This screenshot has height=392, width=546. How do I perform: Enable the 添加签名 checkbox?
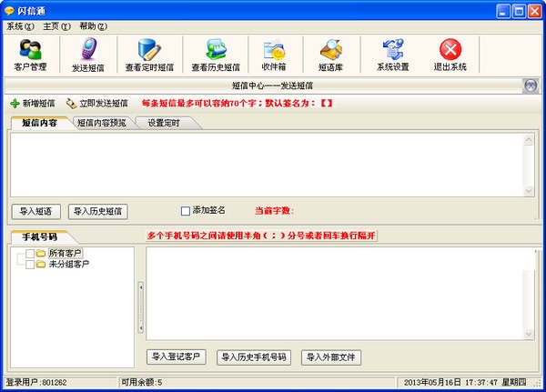[x=186, y=211]
